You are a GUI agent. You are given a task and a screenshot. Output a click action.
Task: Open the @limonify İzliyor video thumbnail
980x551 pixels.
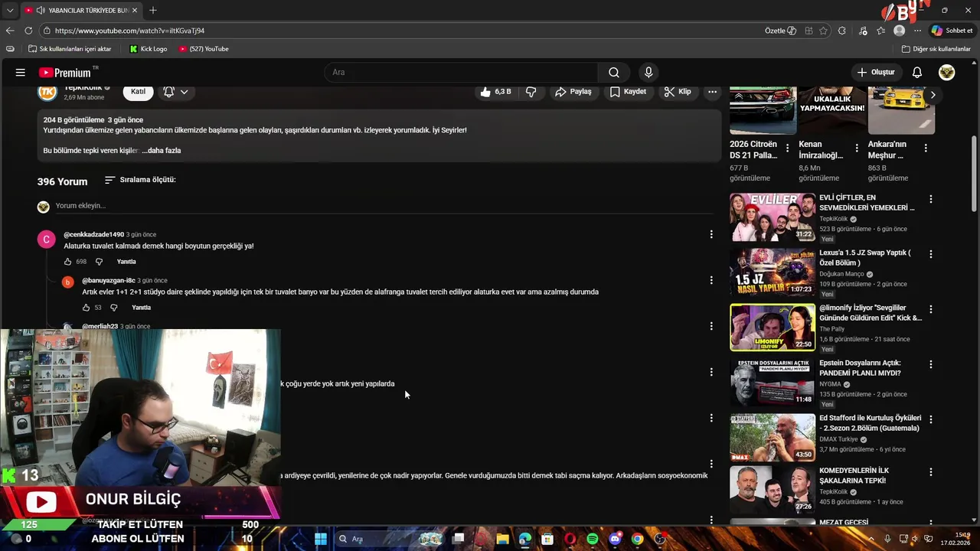(x=773, y=328)
